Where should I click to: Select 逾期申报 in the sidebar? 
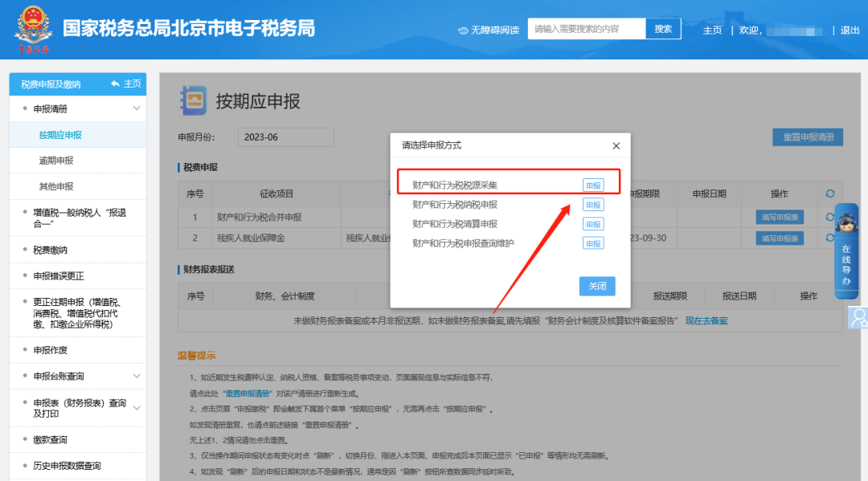pos(56,161)
